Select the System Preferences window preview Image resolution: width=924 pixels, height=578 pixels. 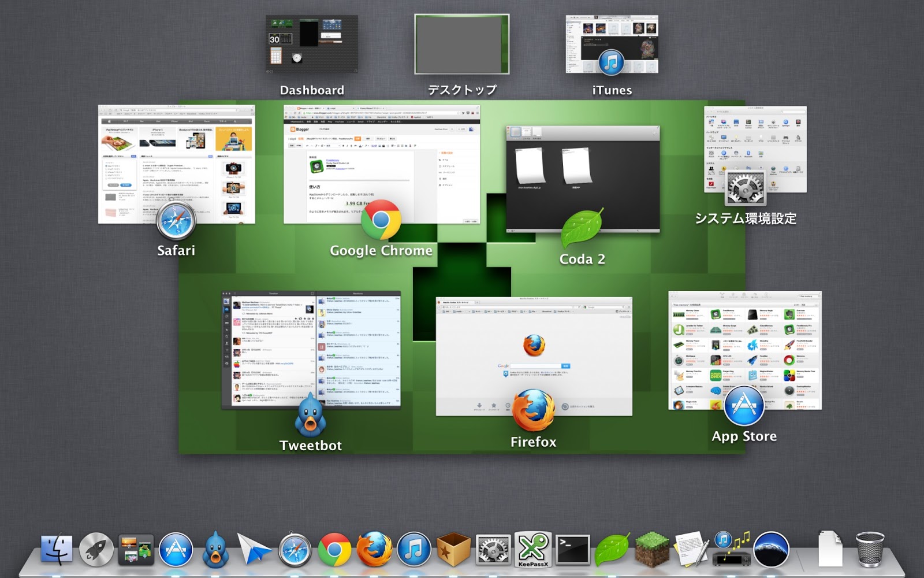coord(755,149)
